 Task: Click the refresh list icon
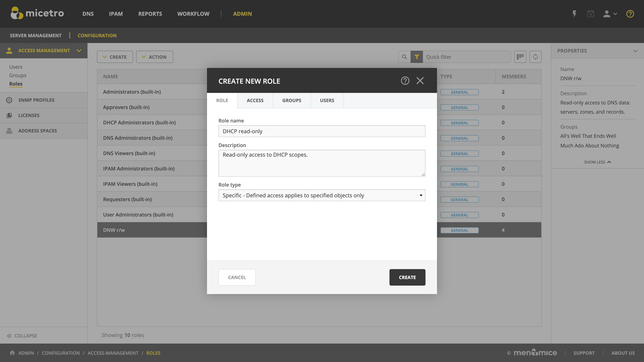(x=535, y=57)
